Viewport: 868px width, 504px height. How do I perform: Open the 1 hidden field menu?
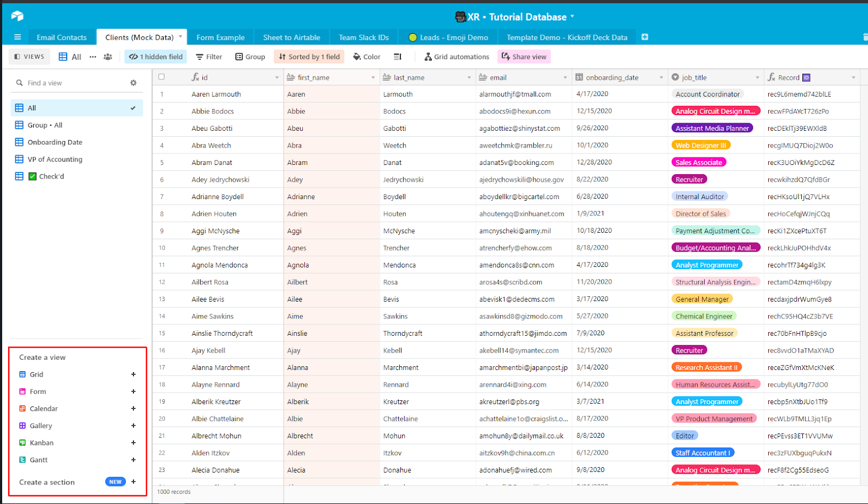pos(156,57)
